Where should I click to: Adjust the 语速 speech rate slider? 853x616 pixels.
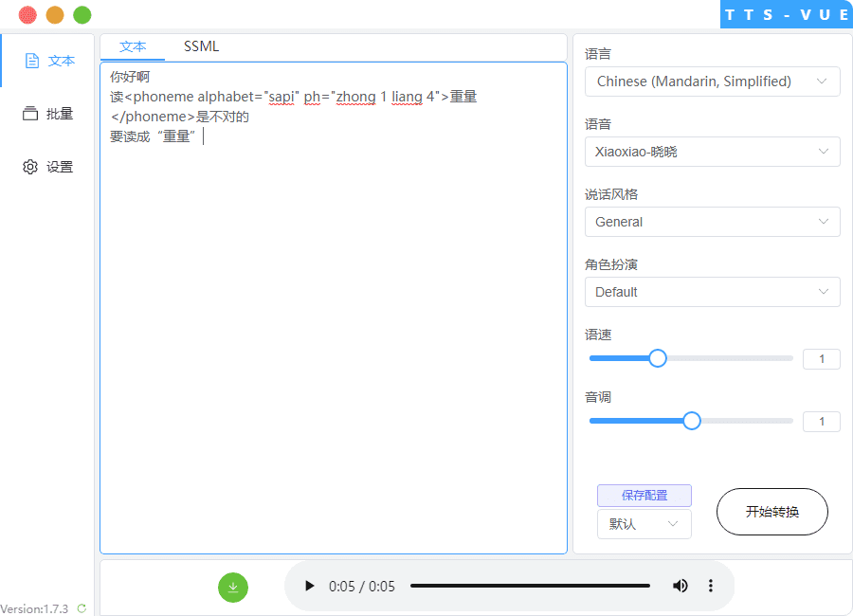tap(658, 358)
